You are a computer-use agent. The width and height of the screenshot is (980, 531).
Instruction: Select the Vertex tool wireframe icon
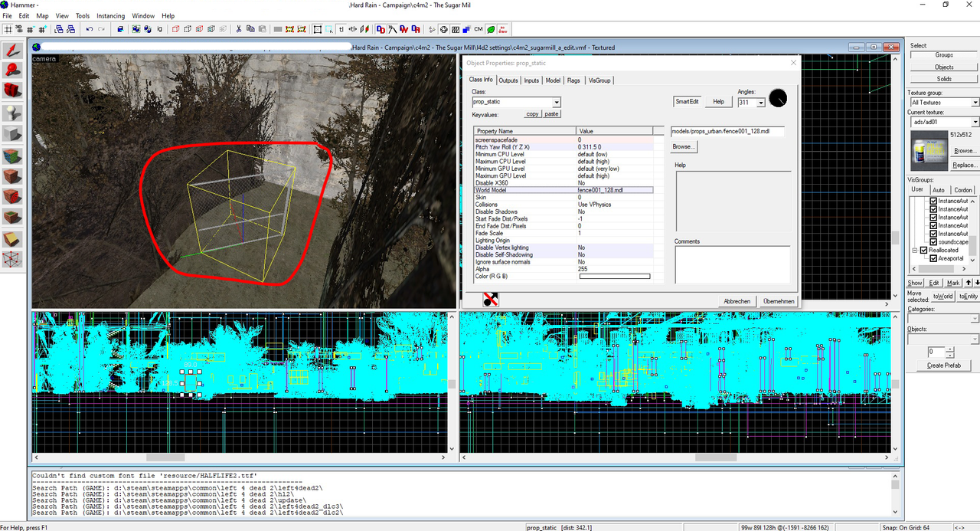(12, 260)
